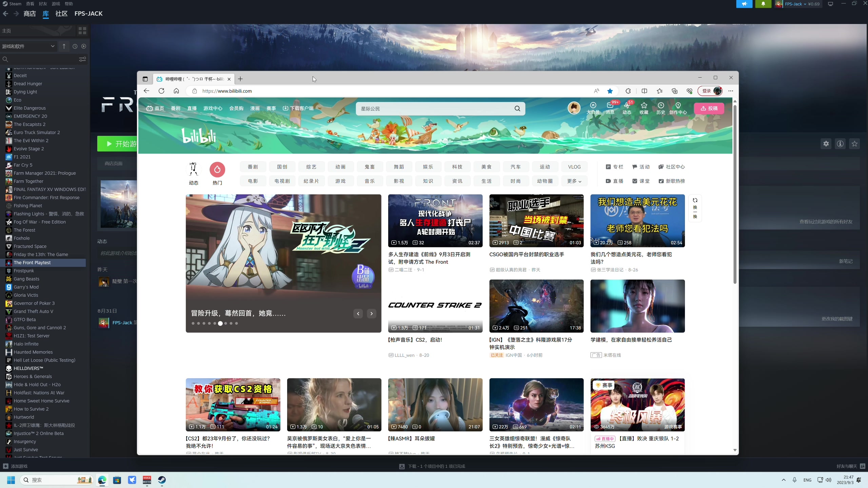Open Bilibili 直播 nav item
868x488 pixels.
[192, 108]
